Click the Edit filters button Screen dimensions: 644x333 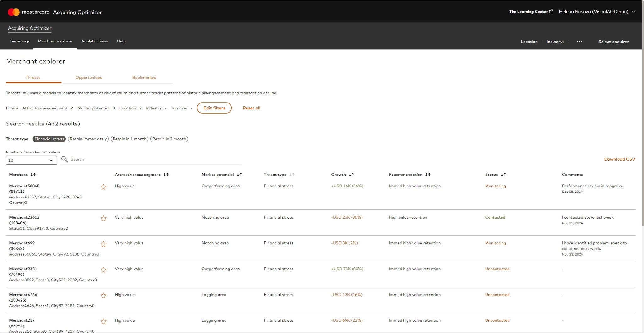click(214, 108)
